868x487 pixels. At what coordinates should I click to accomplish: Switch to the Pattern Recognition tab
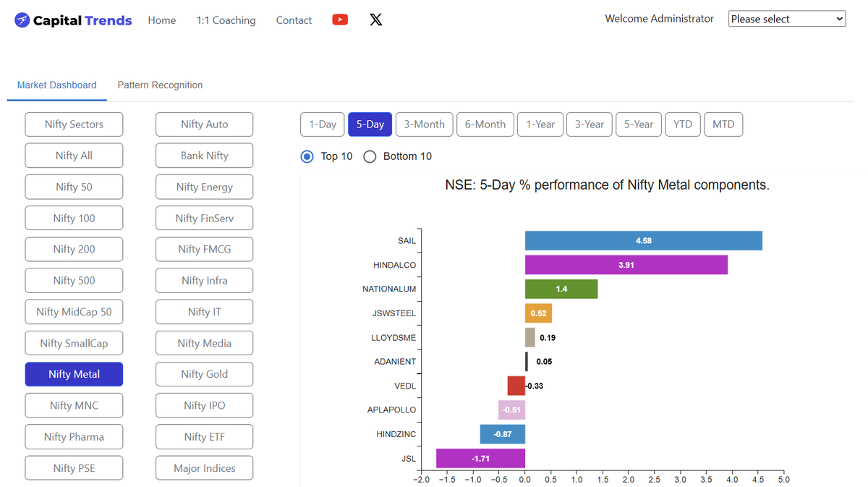coord(160,85)
